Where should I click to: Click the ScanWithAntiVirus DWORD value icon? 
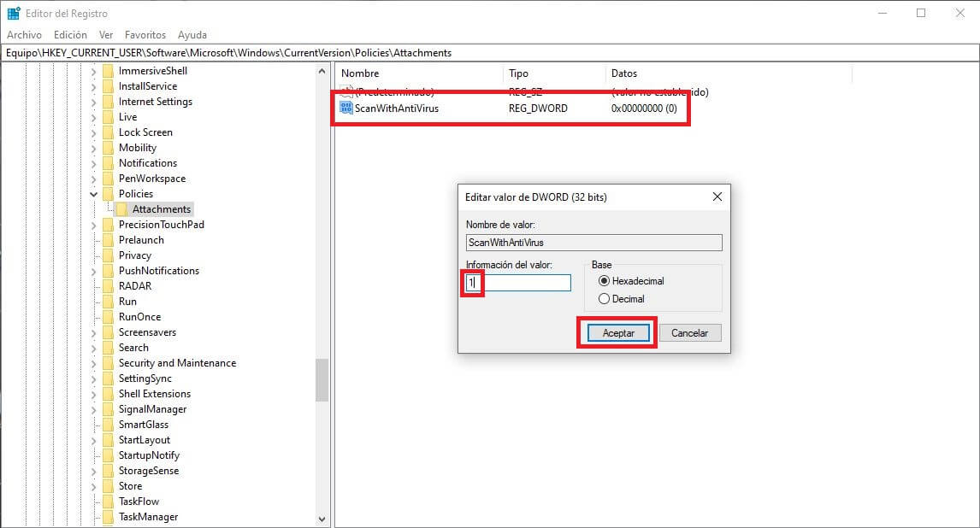pos(346,108)
